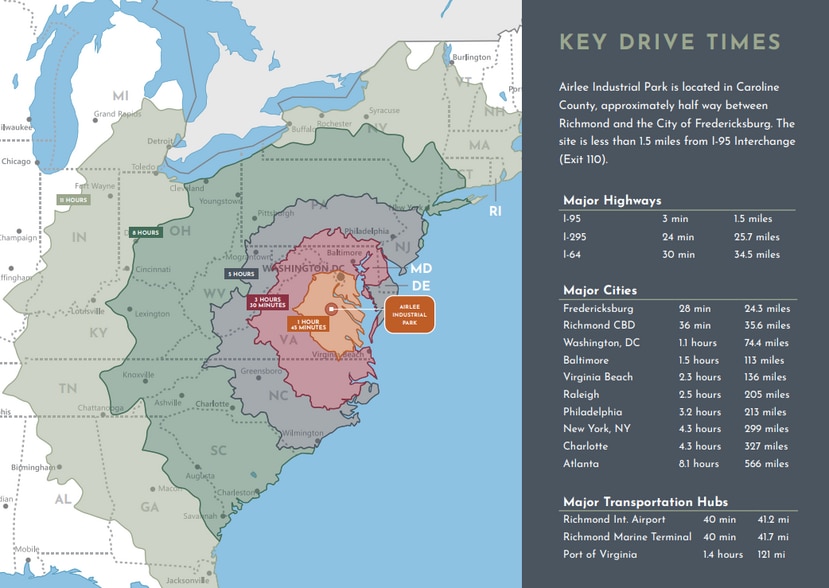Screen dimensions: 829x588
Task: Click the Key Drive Times title
Action: [x=669, y=42]
